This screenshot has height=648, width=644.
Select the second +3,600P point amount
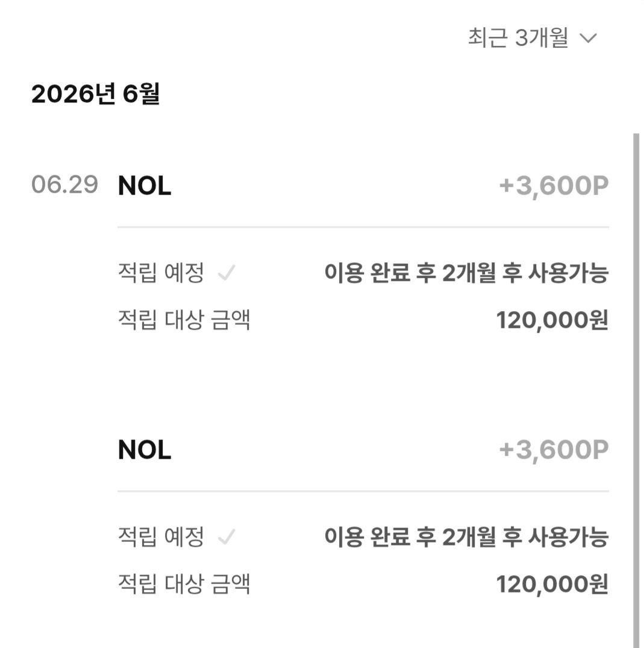[x=554, y=450]
